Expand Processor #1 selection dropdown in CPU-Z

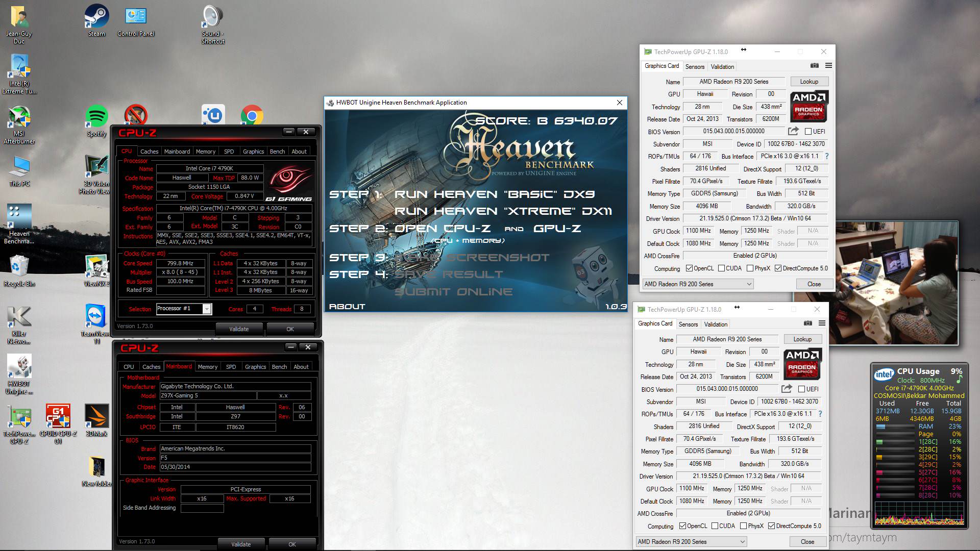pos(206,309)
